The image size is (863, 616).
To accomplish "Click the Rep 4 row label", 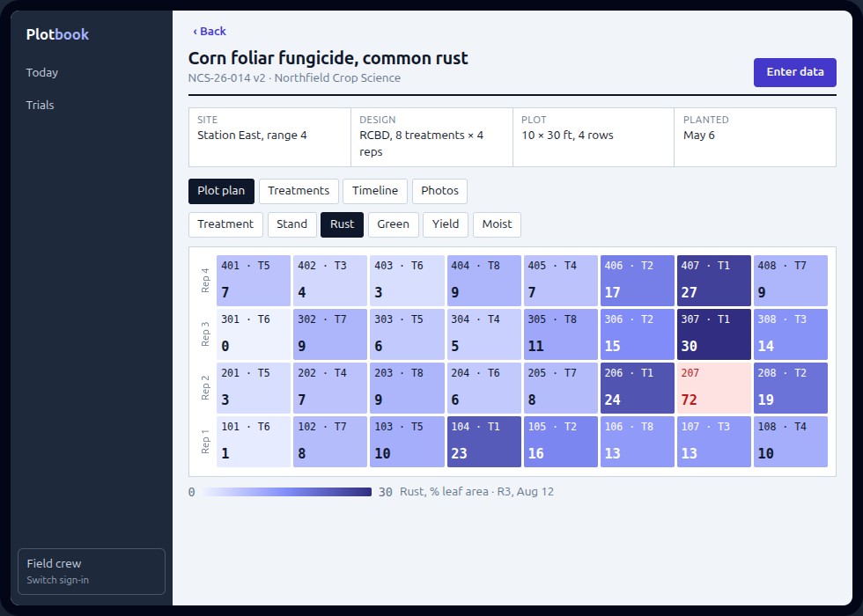I will tap(205, 281).
